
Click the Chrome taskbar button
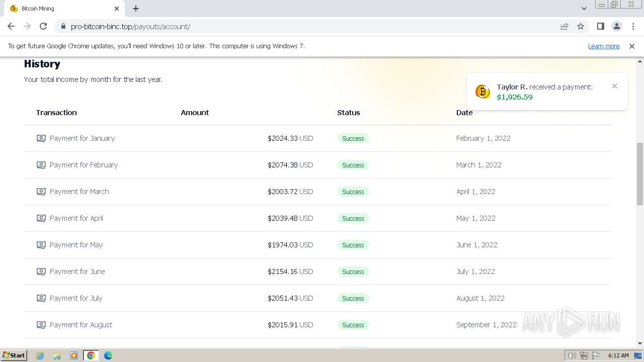pyautogui.click(x=91, y=355)
